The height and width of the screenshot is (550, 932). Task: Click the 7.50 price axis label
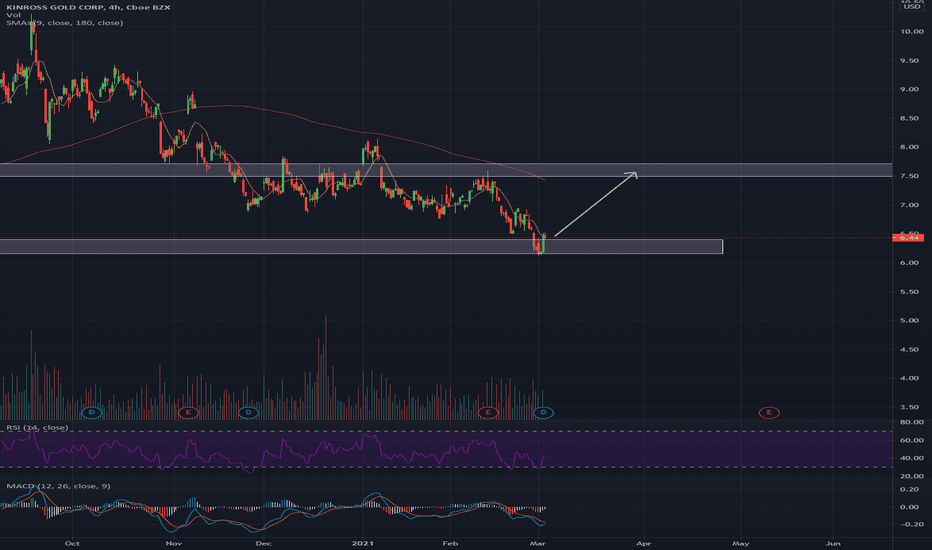click(911, 175)
